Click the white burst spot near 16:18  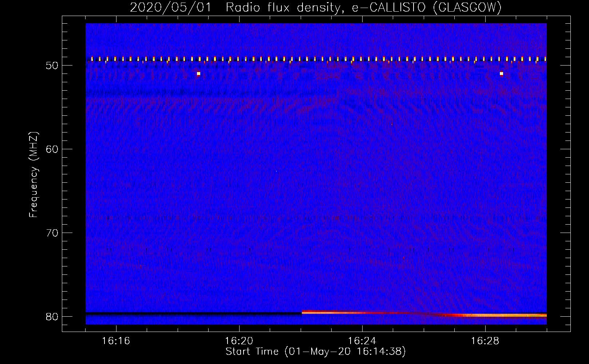pos(198,74)
